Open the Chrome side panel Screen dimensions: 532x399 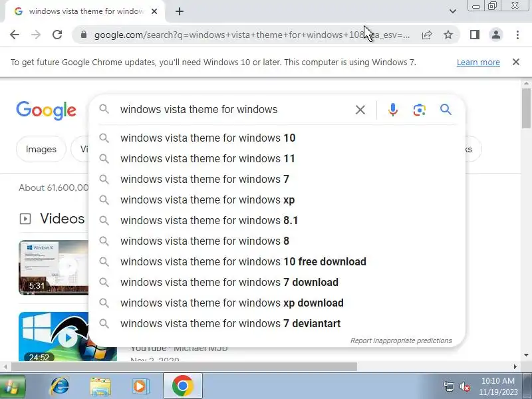(x=475, y=35)
